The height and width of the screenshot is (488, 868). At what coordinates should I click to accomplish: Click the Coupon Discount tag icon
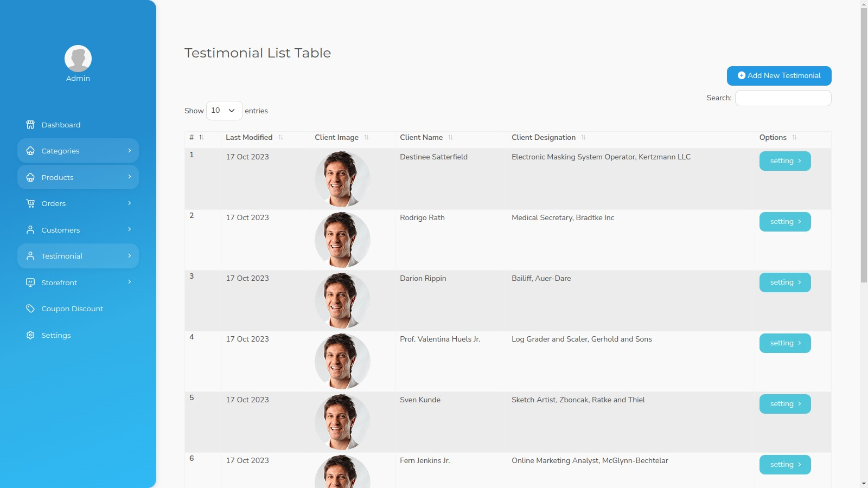(30, 309)
